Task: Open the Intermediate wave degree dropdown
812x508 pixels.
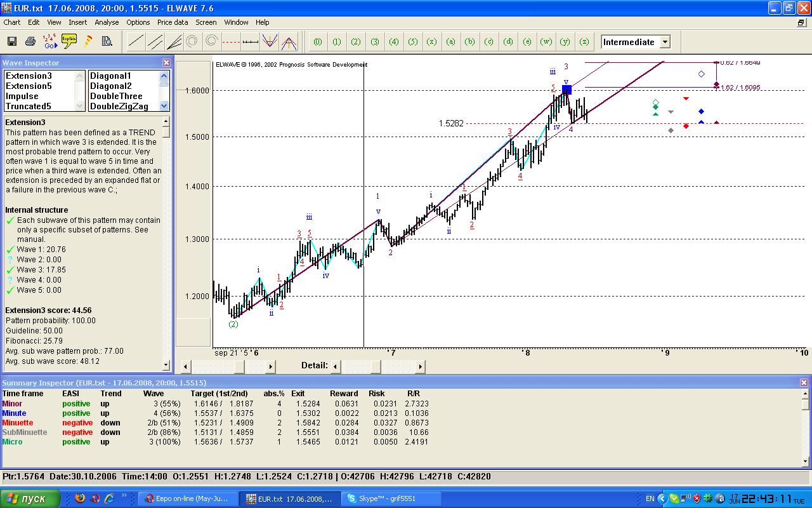Action: click(x=665, y=42)
